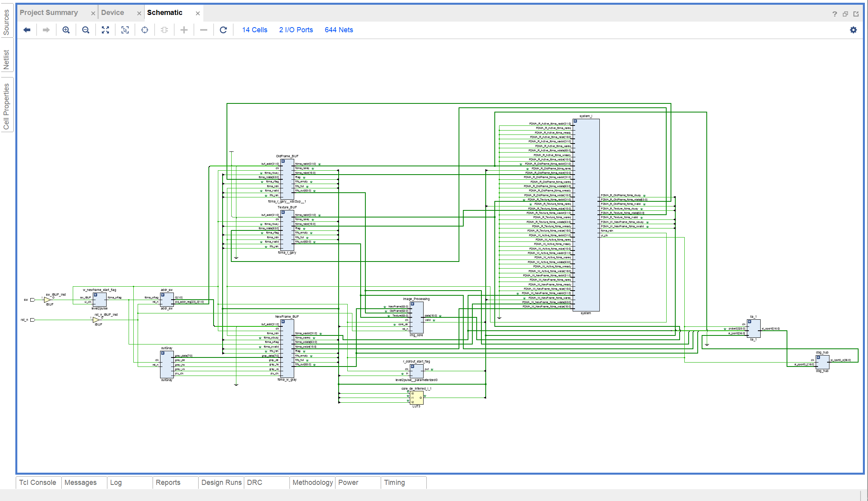
Task: Zoom in on the schematic
Action: tap(66, 30)
